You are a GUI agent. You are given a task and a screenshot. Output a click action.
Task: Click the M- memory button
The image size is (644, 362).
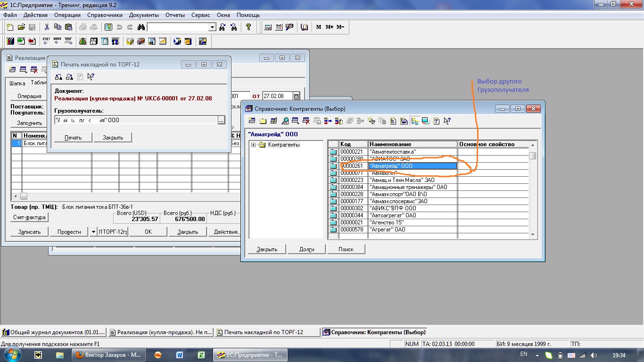pyautogui.click(x=340, y=27)
